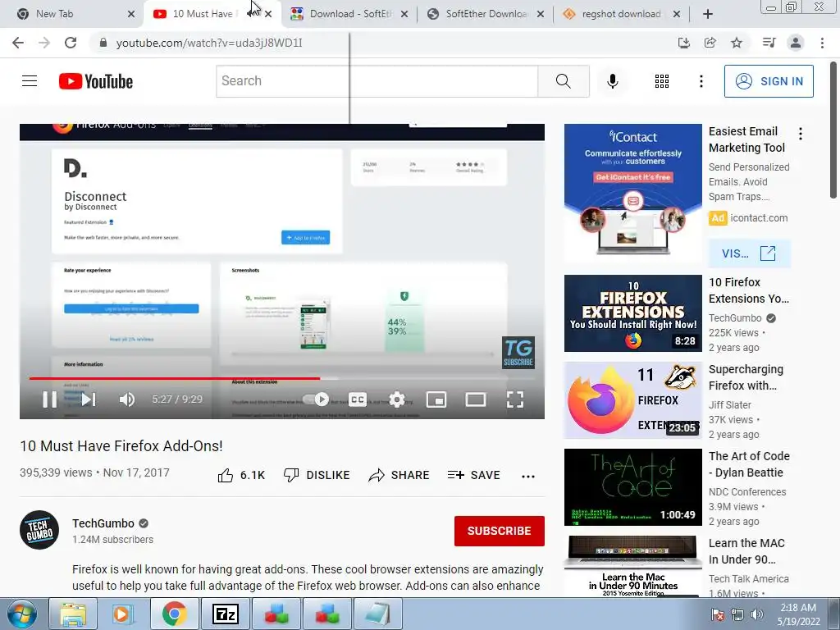
Task: Focus the YouTube search box
Action: [377, 81]
